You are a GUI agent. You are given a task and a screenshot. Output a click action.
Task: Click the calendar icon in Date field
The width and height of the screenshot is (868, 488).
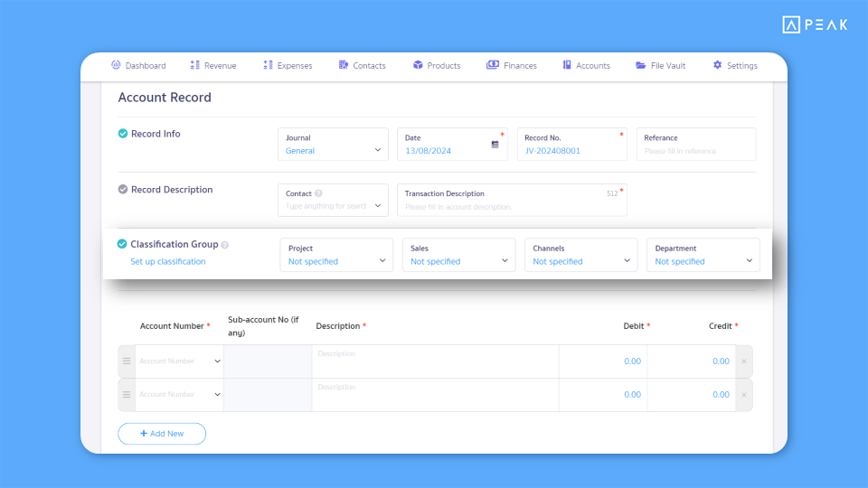[495, 145]
